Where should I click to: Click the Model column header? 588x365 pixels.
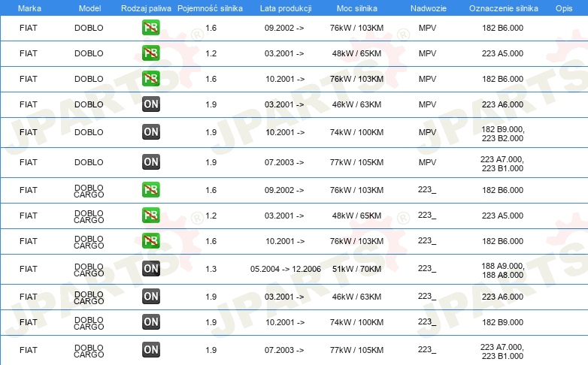[x=89, y=8]
